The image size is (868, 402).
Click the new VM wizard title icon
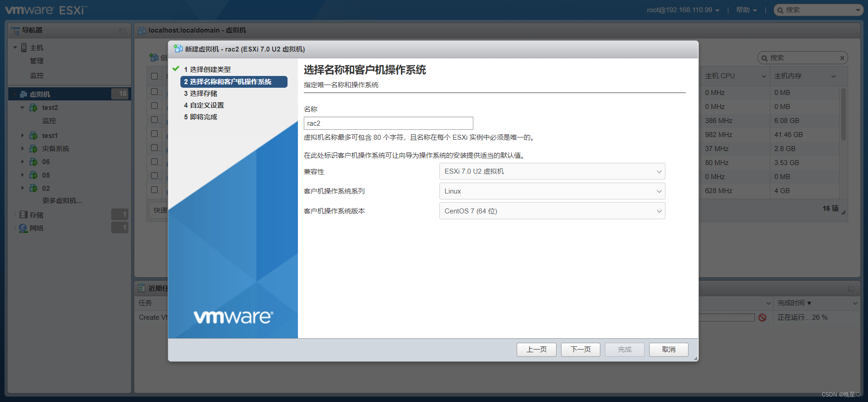(x=178, y=48)
